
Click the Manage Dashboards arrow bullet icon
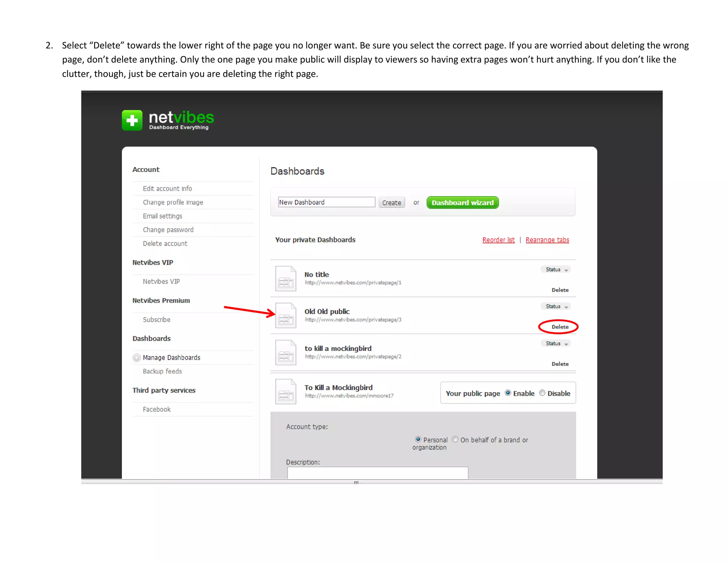pos(136,358)
